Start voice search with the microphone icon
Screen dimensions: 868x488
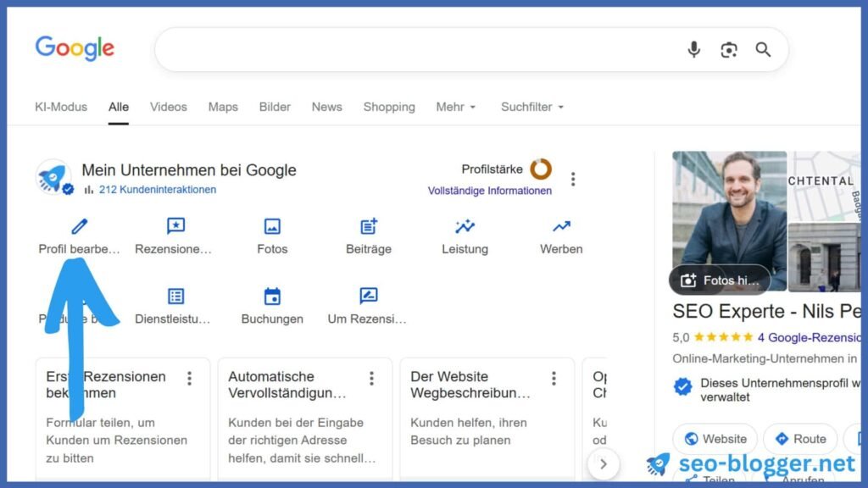(693, 50)
